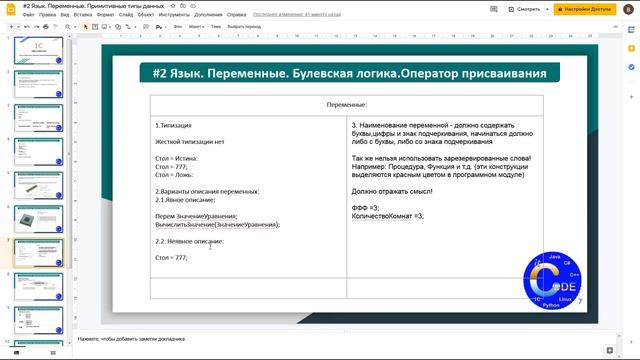Open the image insert dropdown arrow

click(110, 27)
